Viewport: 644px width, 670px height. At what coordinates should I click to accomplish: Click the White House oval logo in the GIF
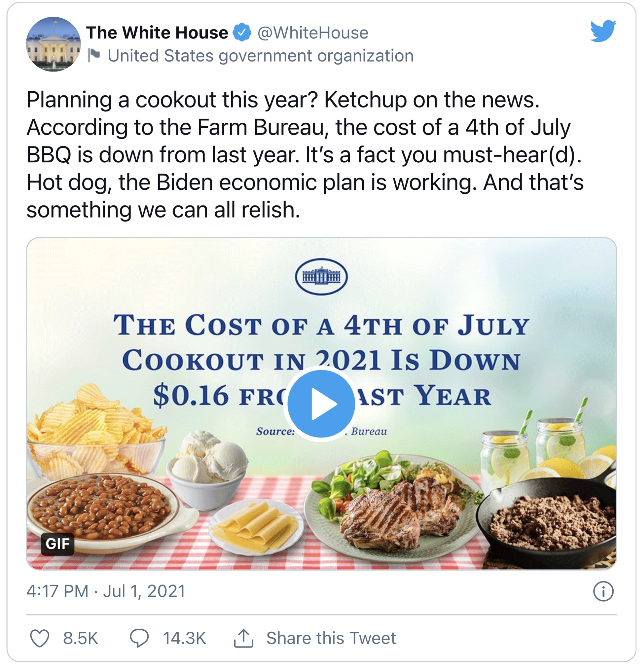tap(321, 277)
